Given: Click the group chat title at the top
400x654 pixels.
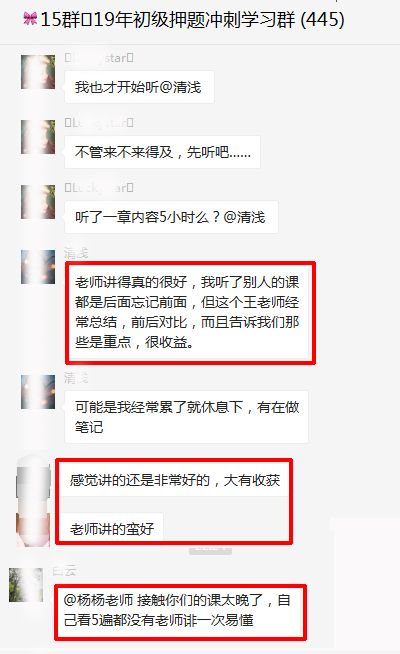Looking at the screenshot, I should [x=192, y=20].
